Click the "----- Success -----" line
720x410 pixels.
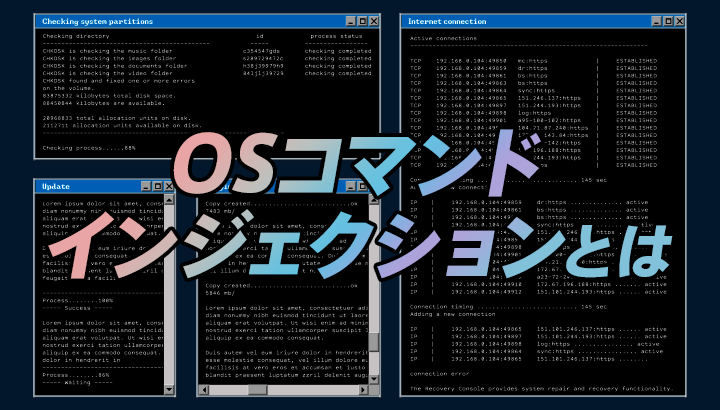(78, 308)
